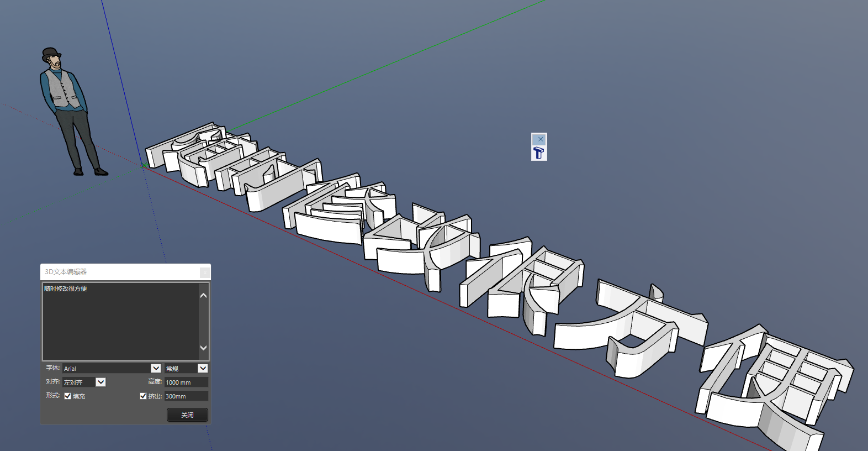The height and width of the screenshot is (451, 868).
Task: Click the 关闭 button
Action: (x=187, y=415)
